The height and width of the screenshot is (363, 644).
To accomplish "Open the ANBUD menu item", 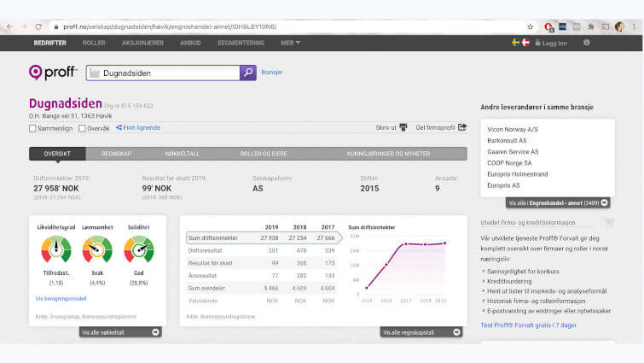I will pos(190,43).
